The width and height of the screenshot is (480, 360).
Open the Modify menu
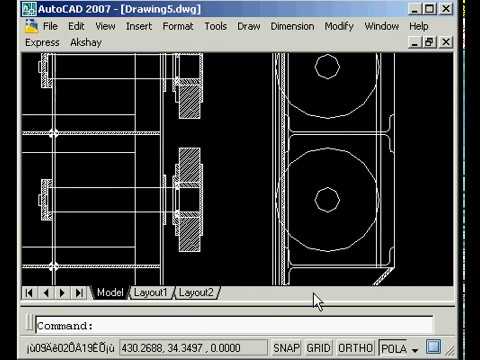tap(339, 26)
